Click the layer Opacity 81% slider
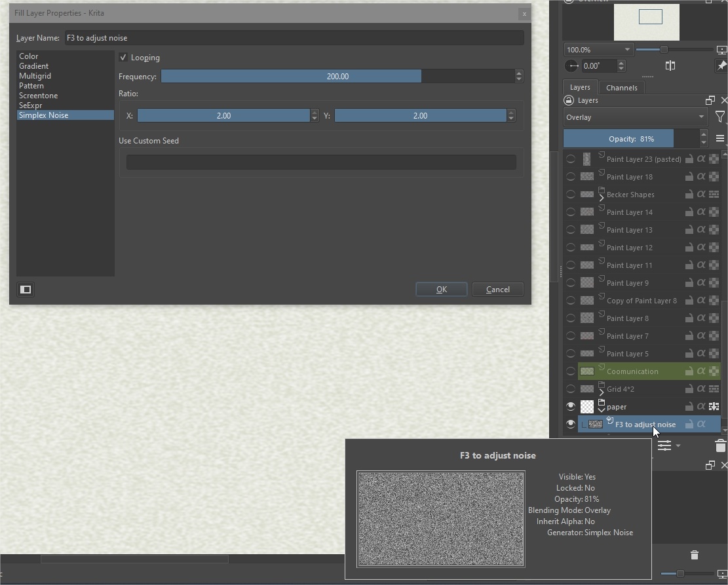 pos(631,139)
